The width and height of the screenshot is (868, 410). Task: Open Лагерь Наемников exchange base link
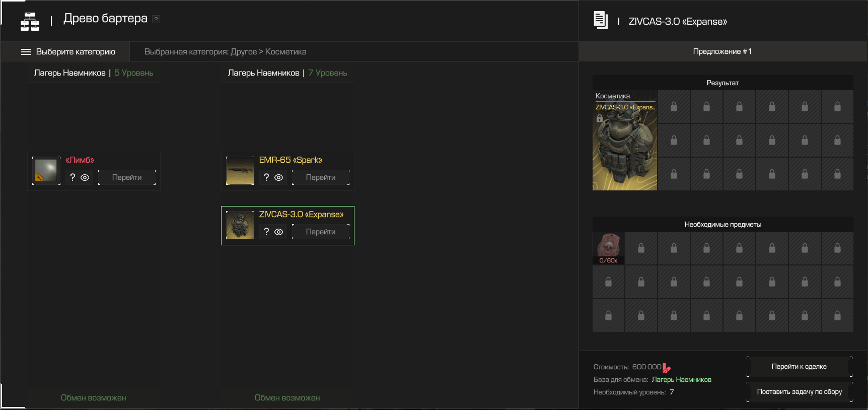pos(681,380)
